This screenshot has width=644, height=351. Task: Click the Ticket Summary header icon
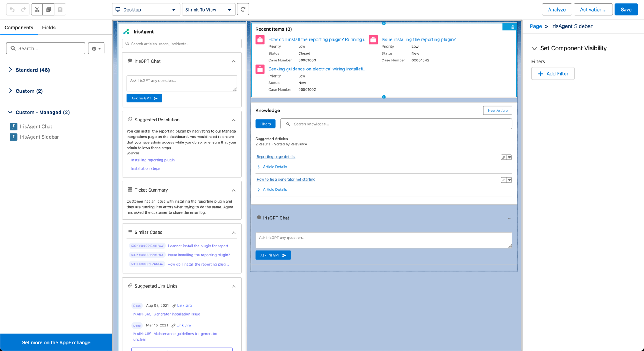(x=130, y=190)
